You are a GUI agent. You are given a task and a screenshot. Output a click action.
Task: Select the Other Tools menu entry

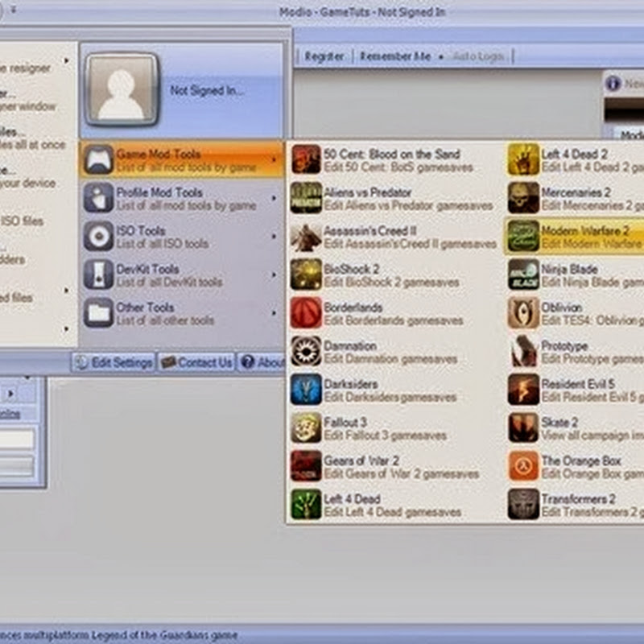182,313
